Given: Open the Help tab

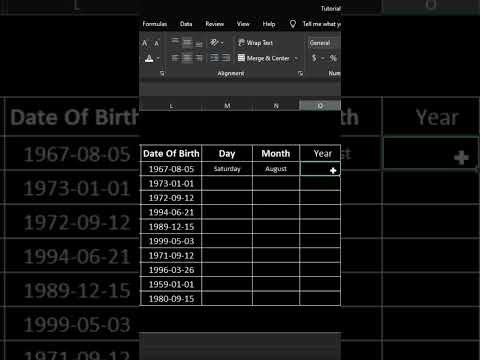Looking at the screenshot, I should (x=269, y=24).
